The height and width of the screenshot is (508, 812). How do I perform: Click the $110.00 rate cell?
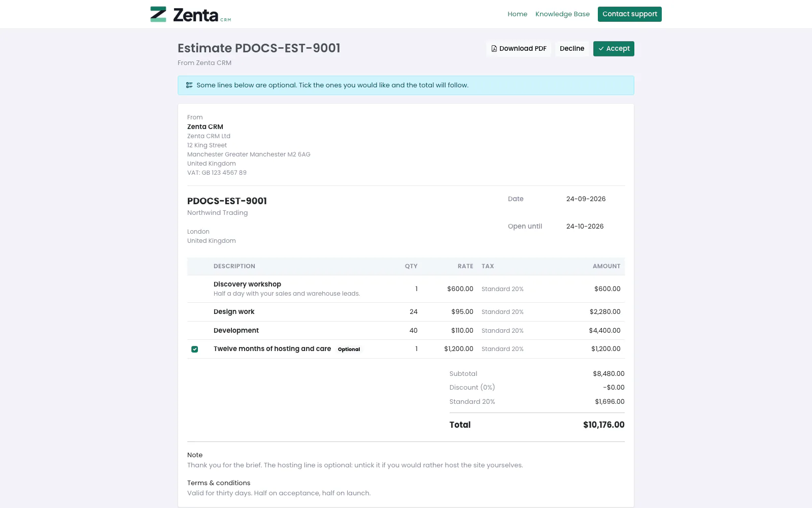[462, 331]
